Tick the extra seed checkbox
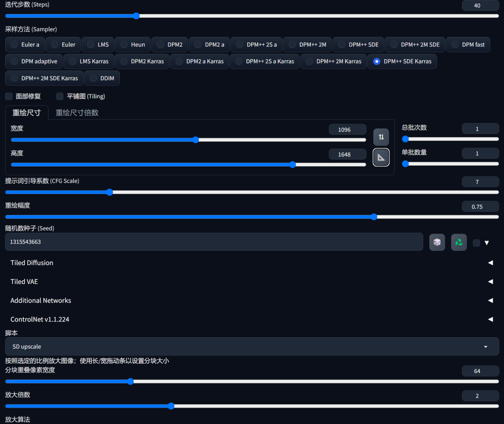Image resolution: width=504 pixels, height=424 pixels. point(476,243)
